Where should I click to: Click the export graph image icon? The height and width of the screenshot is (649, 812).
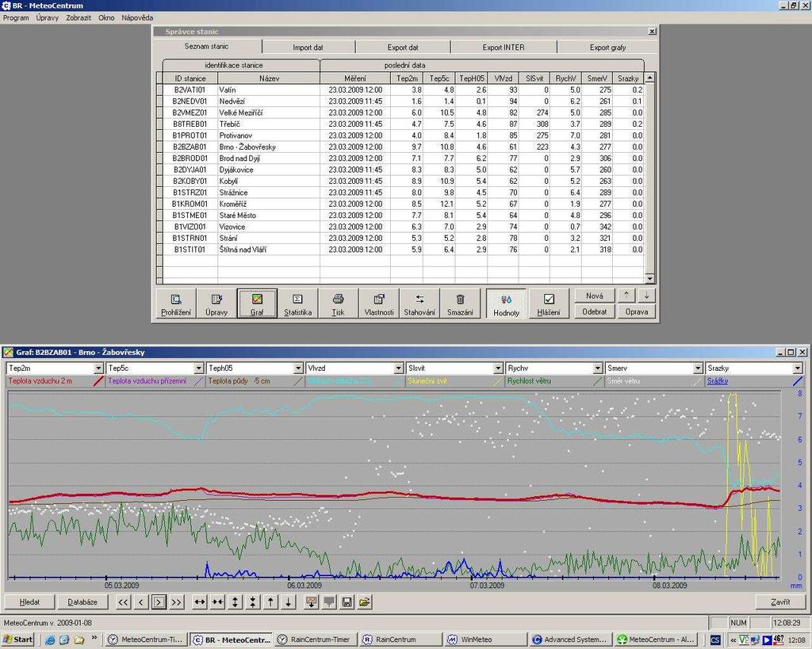click(x=311, y=602)
